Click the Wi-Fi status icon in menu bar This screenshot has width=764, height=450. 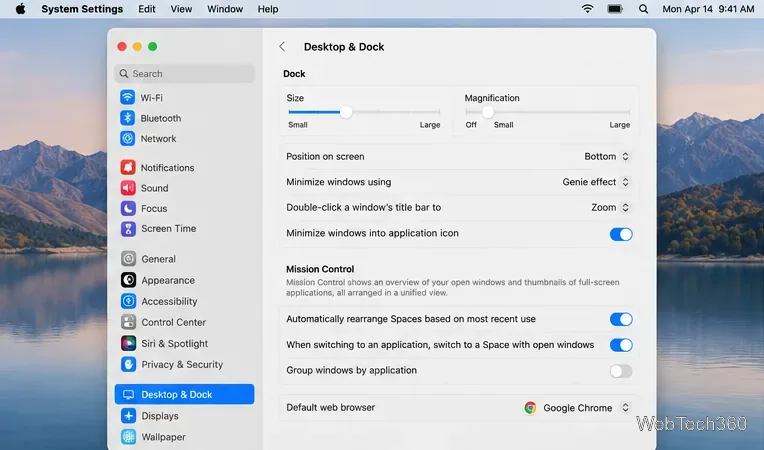tap(588, 9)
